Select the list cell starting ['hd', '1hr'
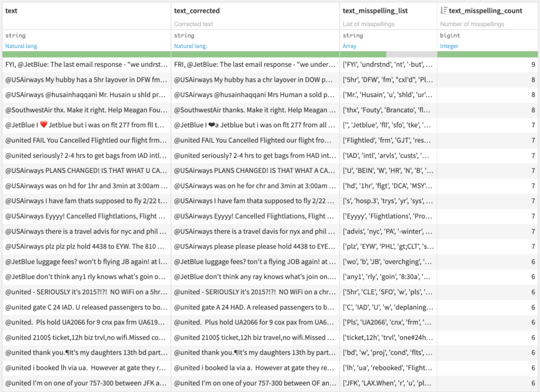The width and height of the screenshot is (540, 392). coord(388,186)
